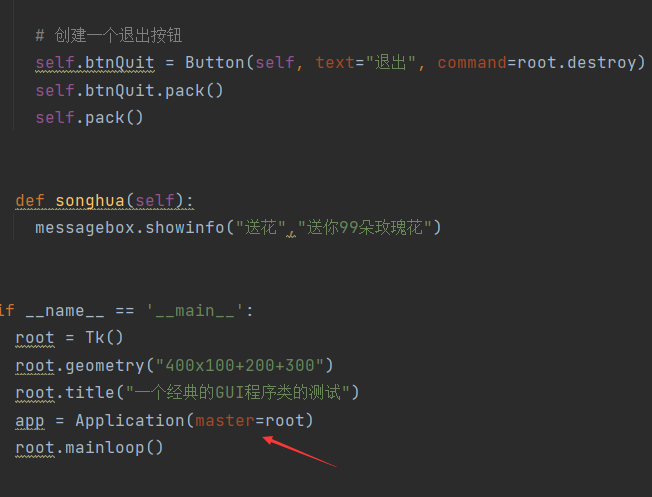Viewport: 652px width, 497px height.
Task: Click the self.btnQuit.pack() line
Action: pos(129,91)
